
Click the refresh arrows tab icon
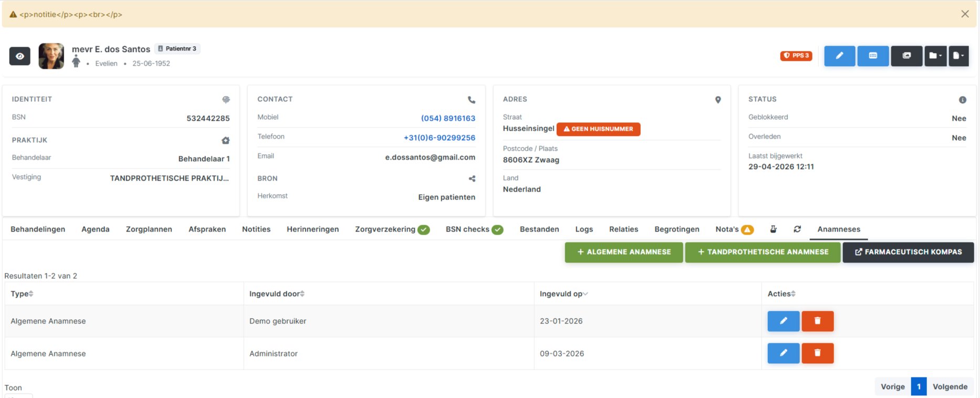(797, 229)
